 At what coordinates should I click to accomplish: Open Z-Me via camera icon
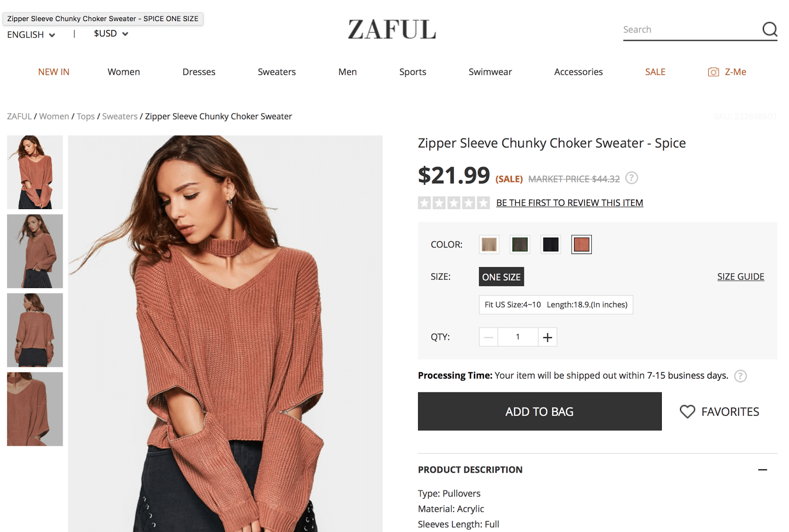713,72
